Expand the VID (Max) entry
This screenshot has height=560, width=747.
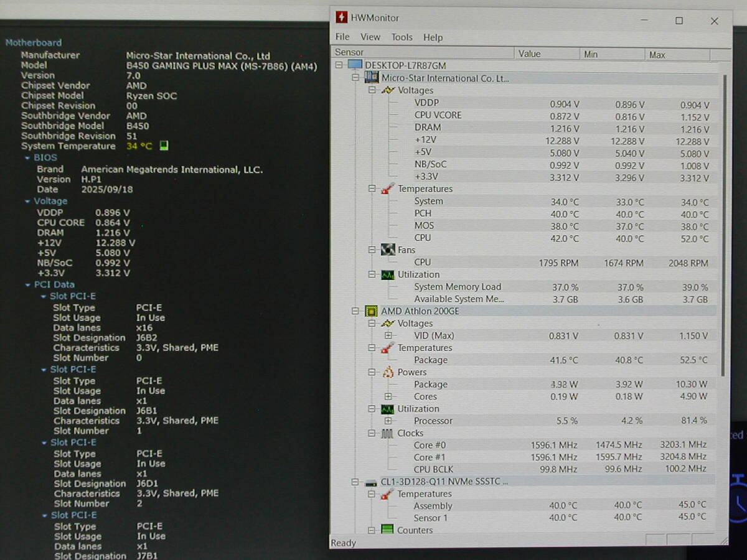(x=388, y=335)
